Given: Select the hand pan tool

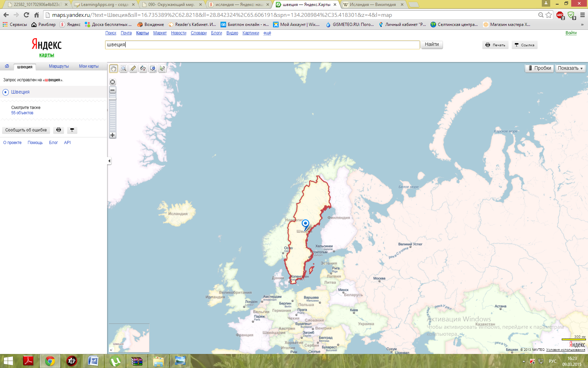Looking at the screenshot, I should pyautogui.click(x=113, y=68).
